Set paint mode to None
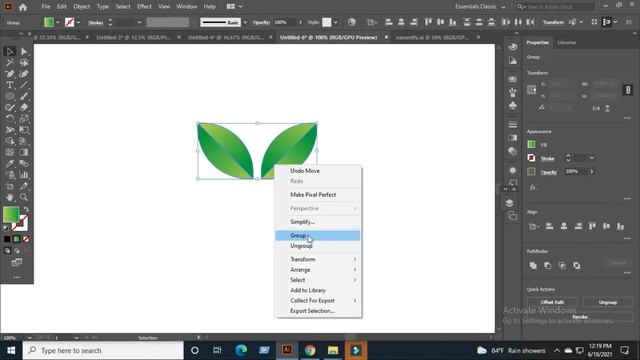 click(26, 239)
